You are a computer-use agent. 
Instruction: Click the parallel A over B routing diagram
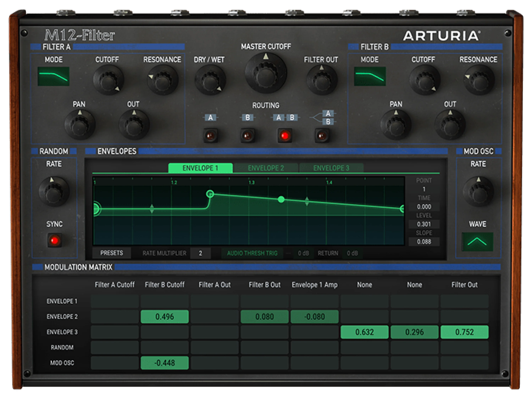[323, 117]
